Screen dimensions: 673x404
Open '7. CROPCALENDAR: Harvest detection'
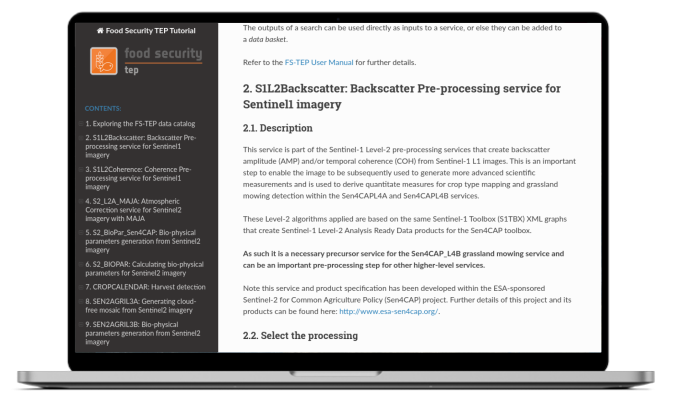click(x=146, y=287)
